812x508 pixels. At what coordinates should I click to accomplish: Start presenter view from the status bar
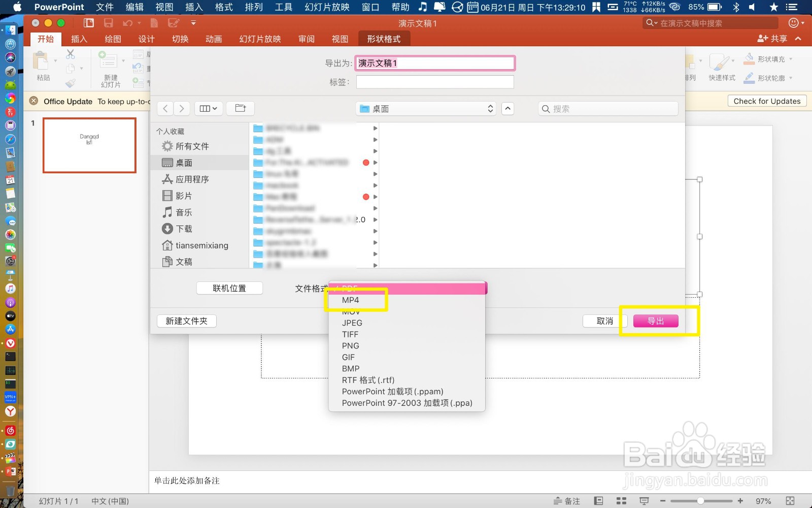tap(644, 500)
